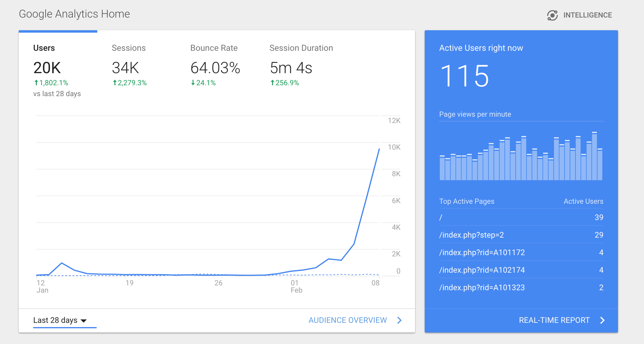Click the 115 active users count
644x344 pixels.
click(x=465, y=76)
